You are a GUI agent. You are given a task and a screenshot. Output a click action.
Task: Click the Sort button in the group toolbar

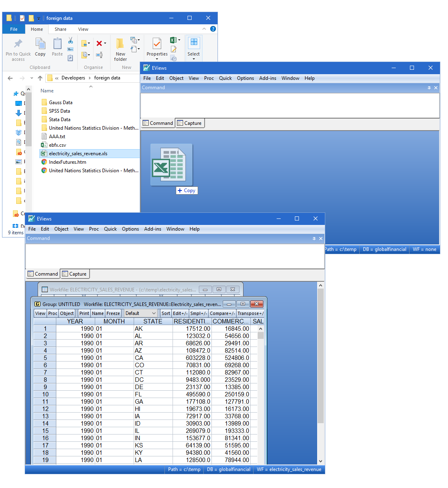(166, 313)
